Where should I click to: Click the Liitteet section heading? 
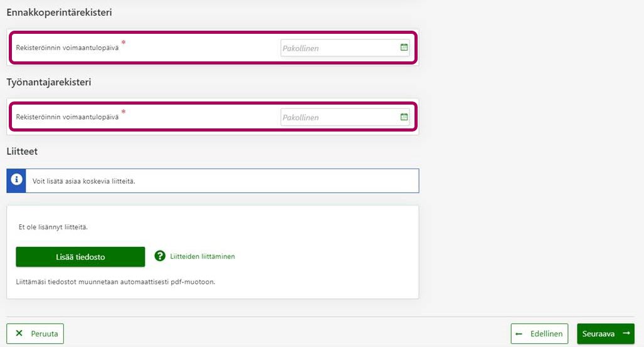click(22, 151)
